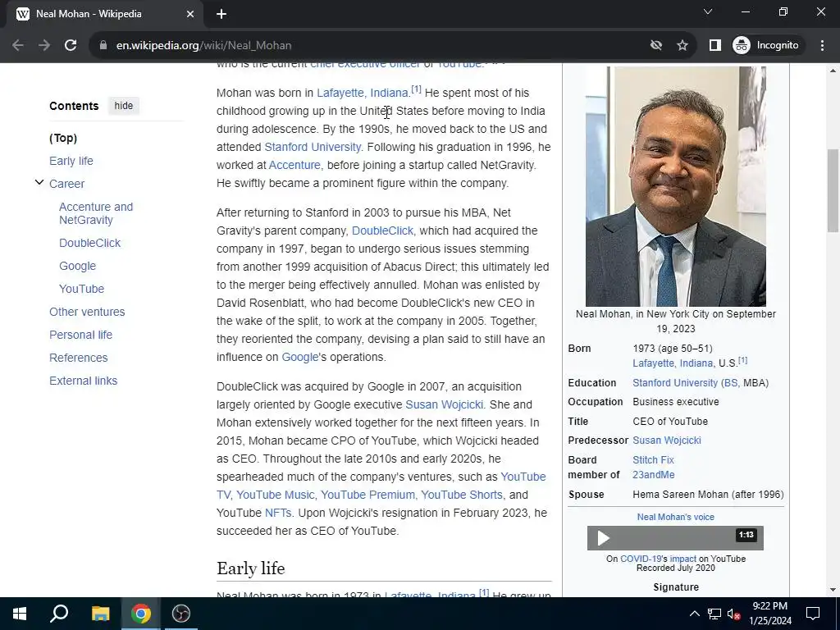This screenshot has width=840, height=630.
Task: Go to DoubleClick subsection in Contents
Action: (90, 243)
